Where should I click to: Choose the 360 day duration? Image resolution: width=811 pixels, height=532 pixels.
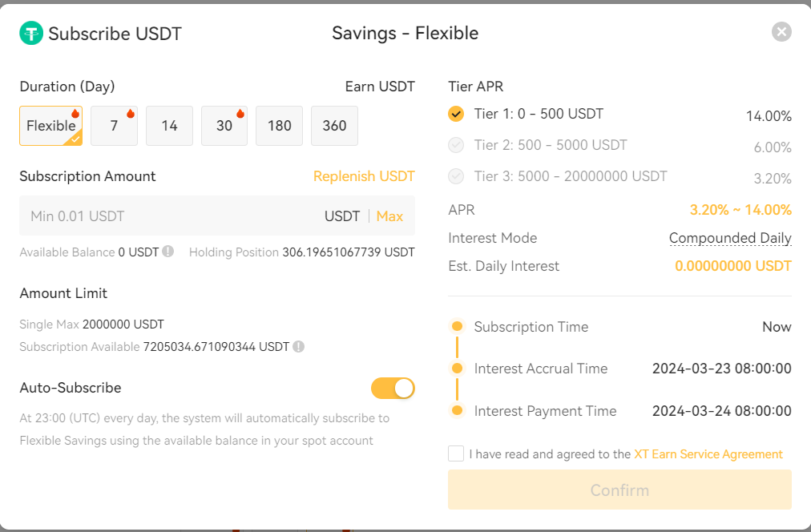tap(334, 126)
